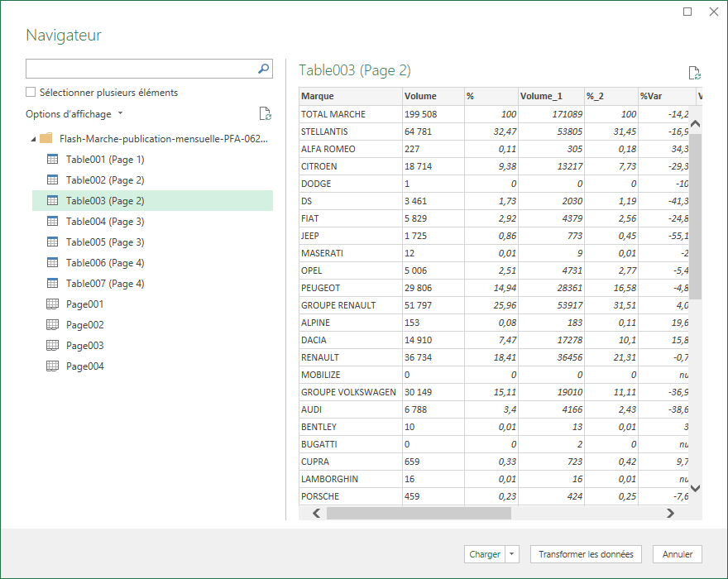
Task: Close the Navigateur dialog
Action: [x=714, y=12]
